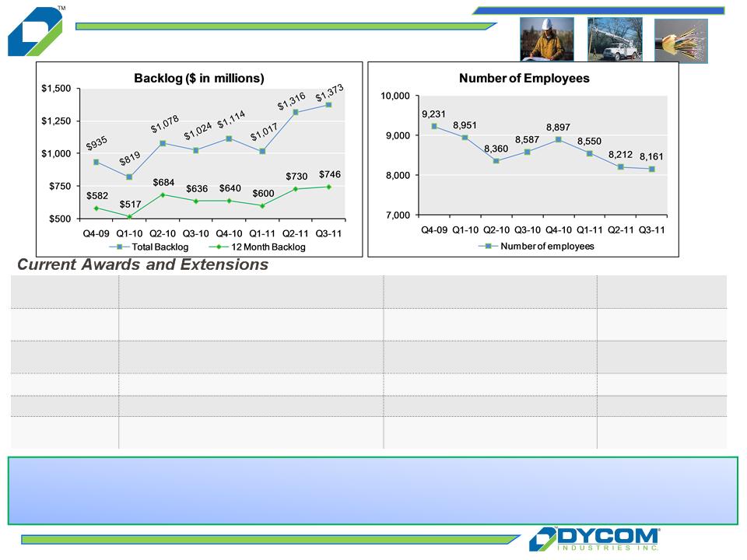Click the $1,017 total backlog data label

click(264, 132)
